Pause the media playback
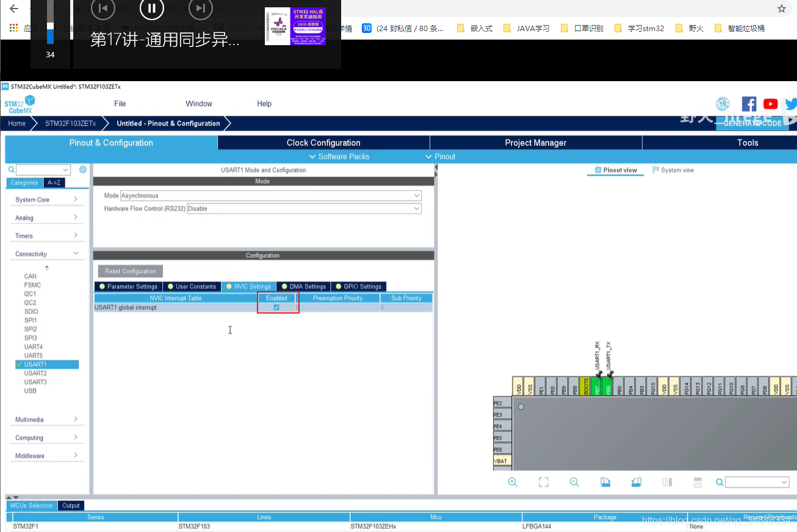 tap(152, 8)
